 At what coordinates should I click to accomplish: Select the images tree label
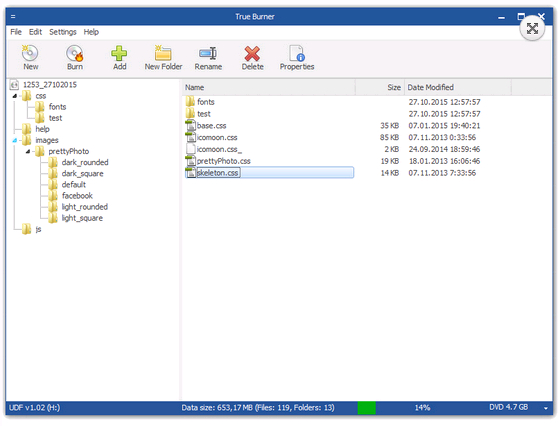pyautogui.click(x=47, y=140)
